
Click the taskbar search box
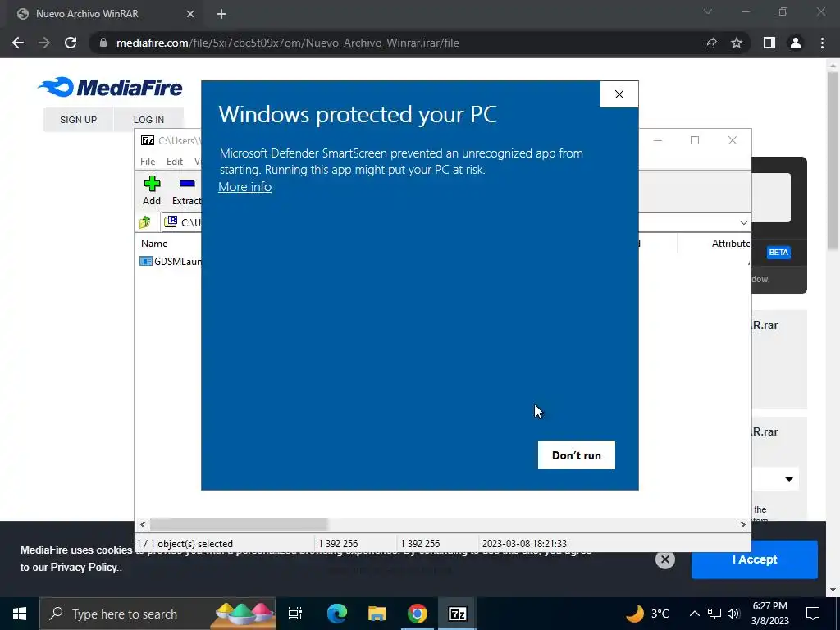tap(157, 614)
